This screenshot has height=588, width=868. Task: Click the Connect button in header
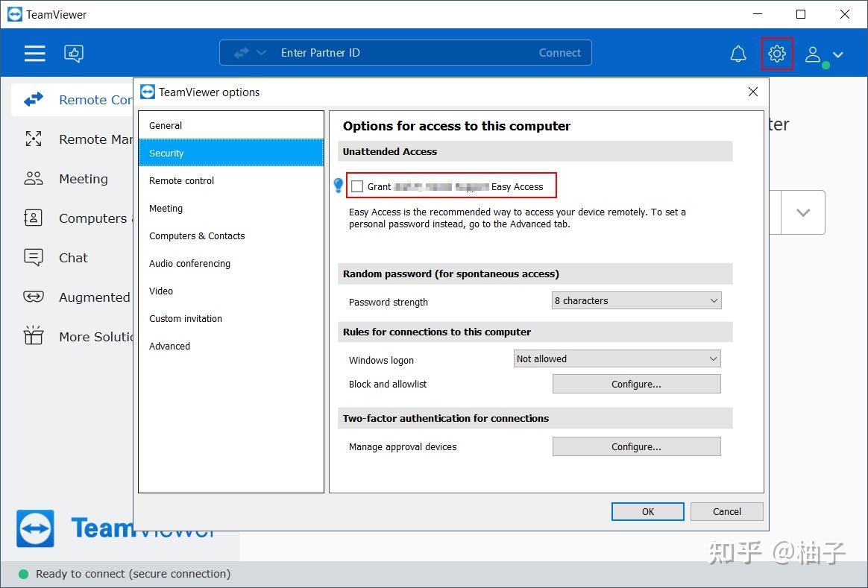(560, 53)
